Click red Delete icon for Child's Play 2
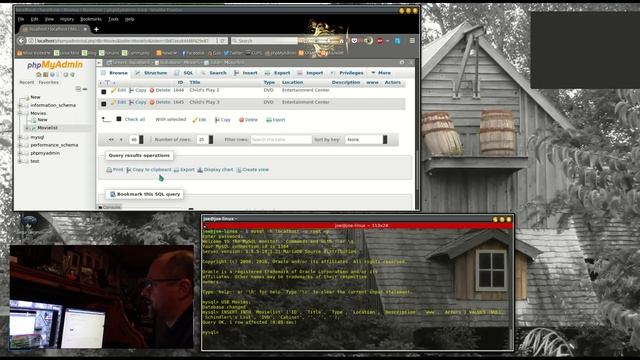640x360 pixels. (152, 90)
